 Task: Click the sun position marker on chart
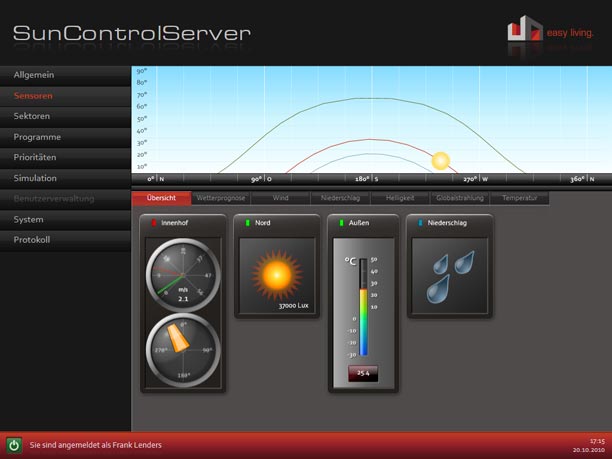pyautogui.click(x=441, y=160)
